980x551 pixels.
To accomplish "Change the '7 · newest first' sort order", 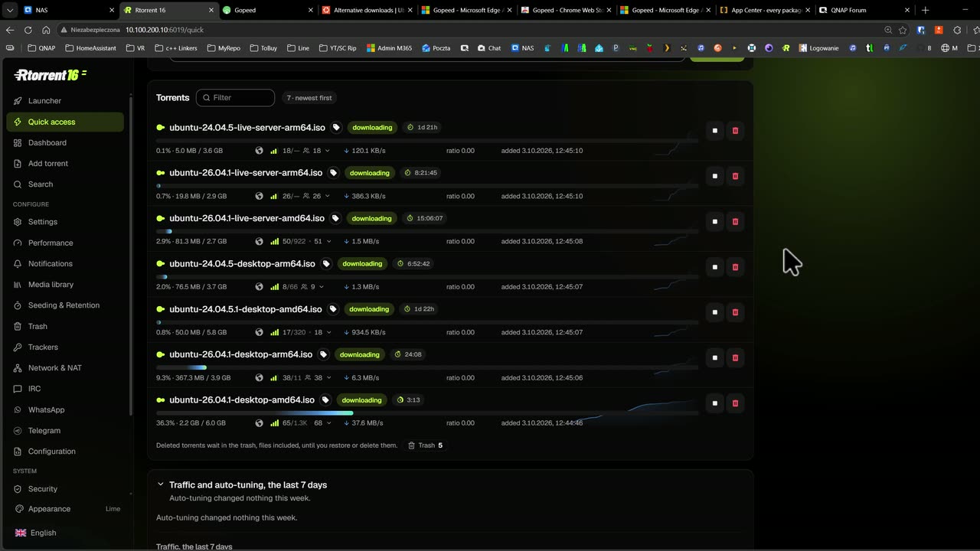I will [309, 98].
